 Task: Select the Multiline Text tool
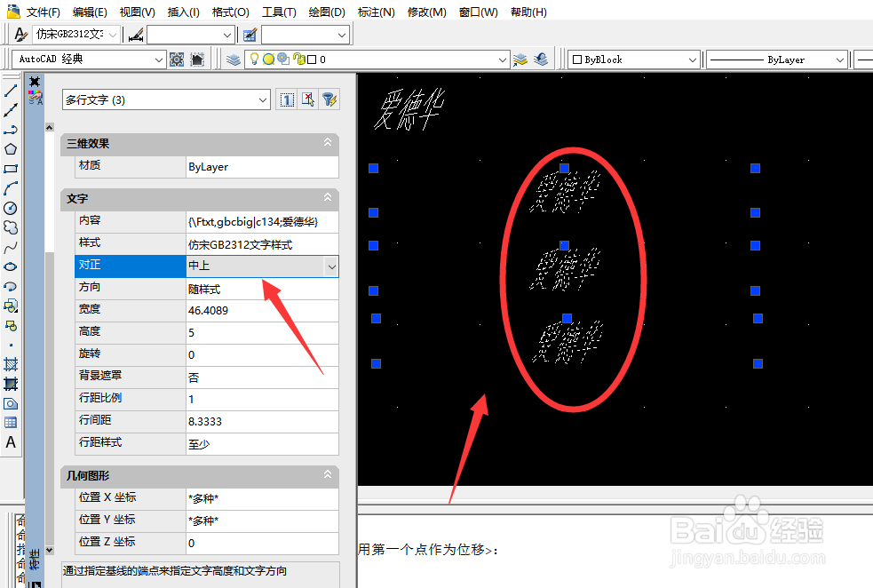coord(11,442)
